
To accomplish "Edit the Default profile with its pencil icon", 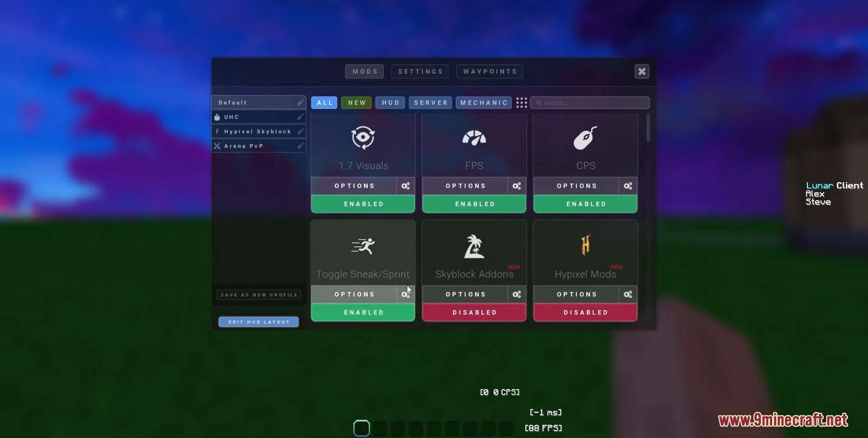I will pos(300,102).
